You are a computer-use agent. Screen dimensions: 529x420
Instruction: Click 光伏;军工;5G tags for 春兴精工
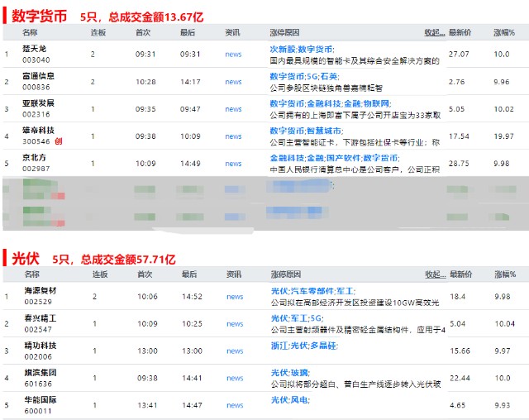point(298,318)
